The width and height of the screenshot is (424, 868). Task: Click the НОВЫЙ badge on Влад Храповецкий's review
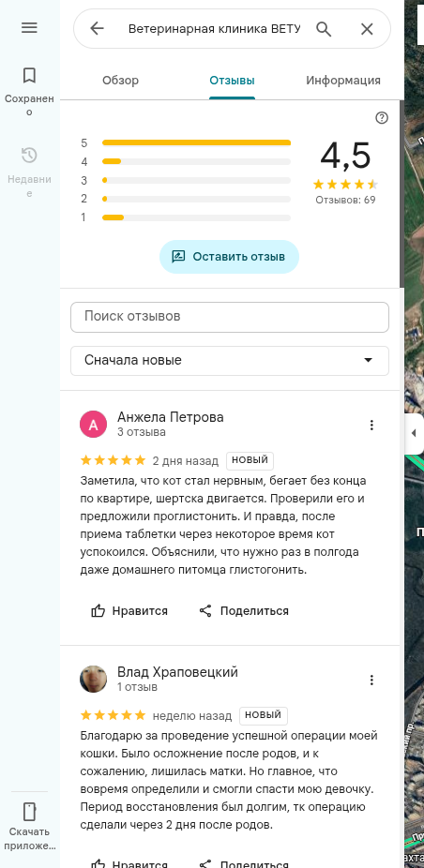(264, 715)
